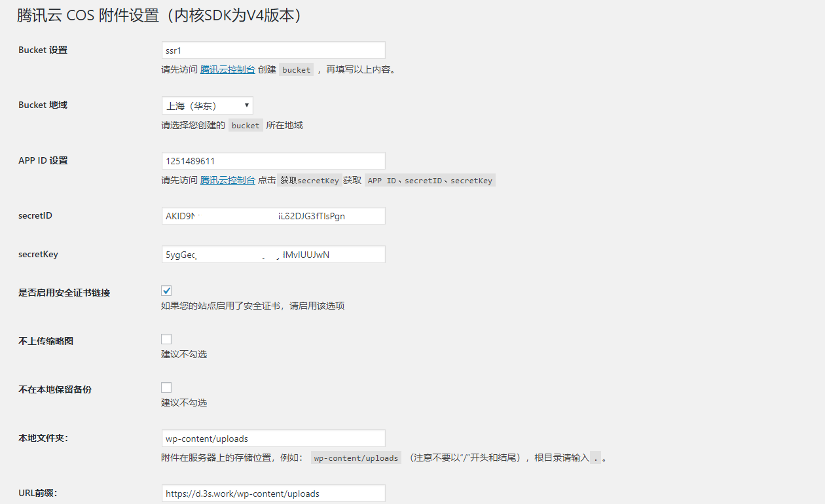Click the secretID input field
825x504 pixels.
(273, 216)
